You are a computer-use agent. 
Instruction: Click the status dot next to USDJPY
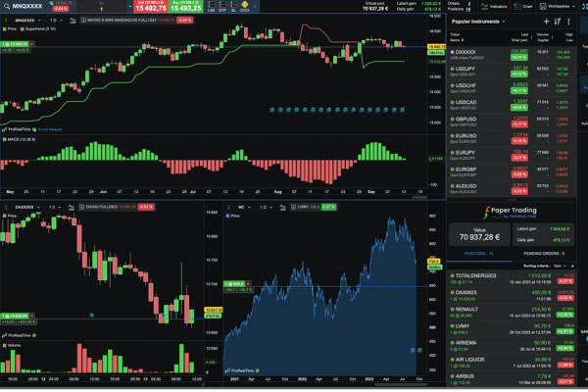pyautogui.click(x=453, y=70)
